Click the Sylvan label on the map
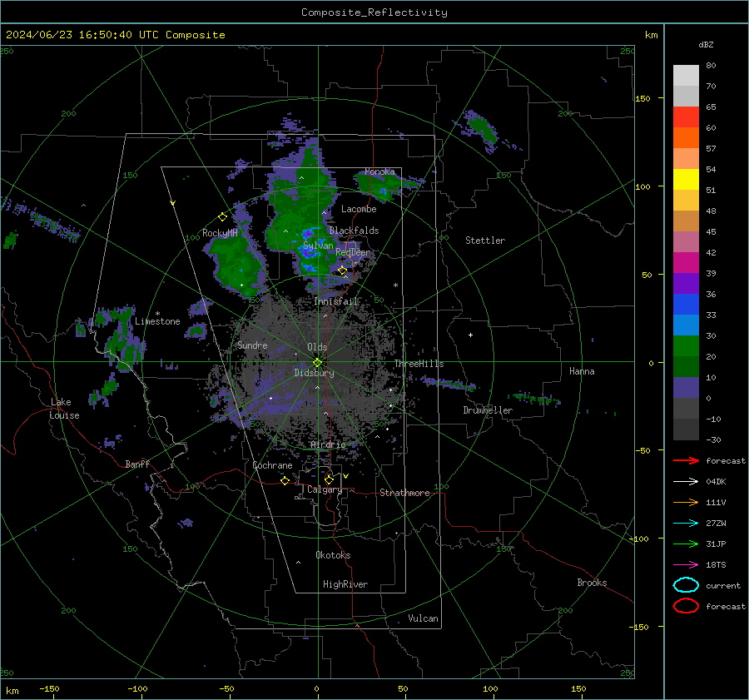The height and width of the screenshot is (700, 749). 318,246
